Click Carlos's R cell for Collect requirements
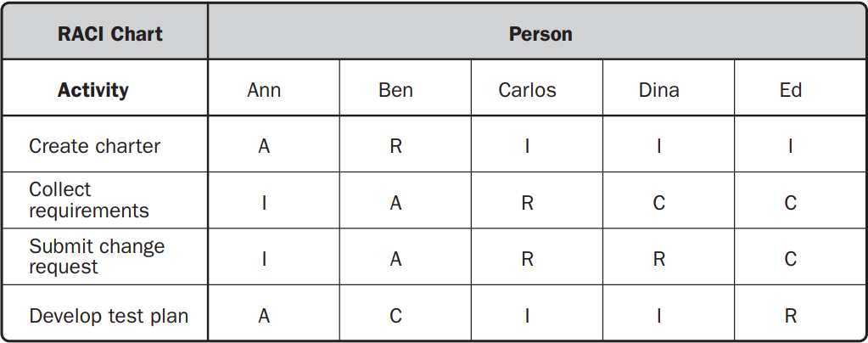The image size is (868, 343). click(x=527, y=204)
